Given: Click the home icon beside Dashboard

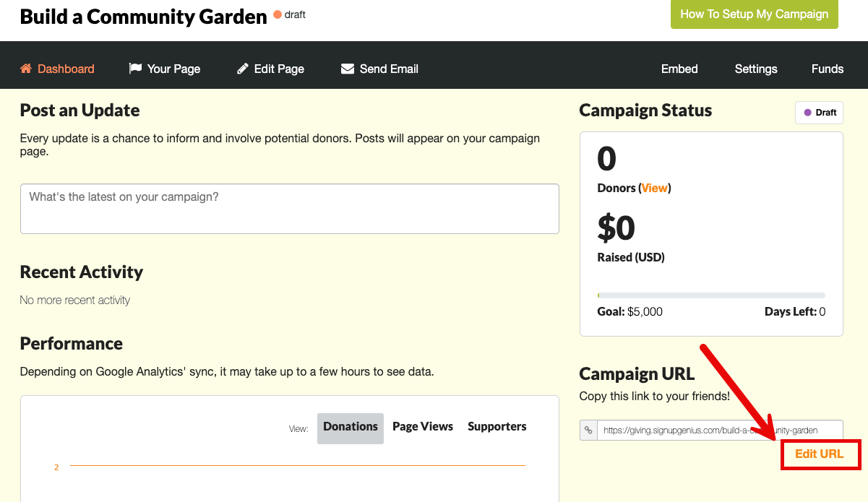Looking at the screenshot, I should point(26,69).
